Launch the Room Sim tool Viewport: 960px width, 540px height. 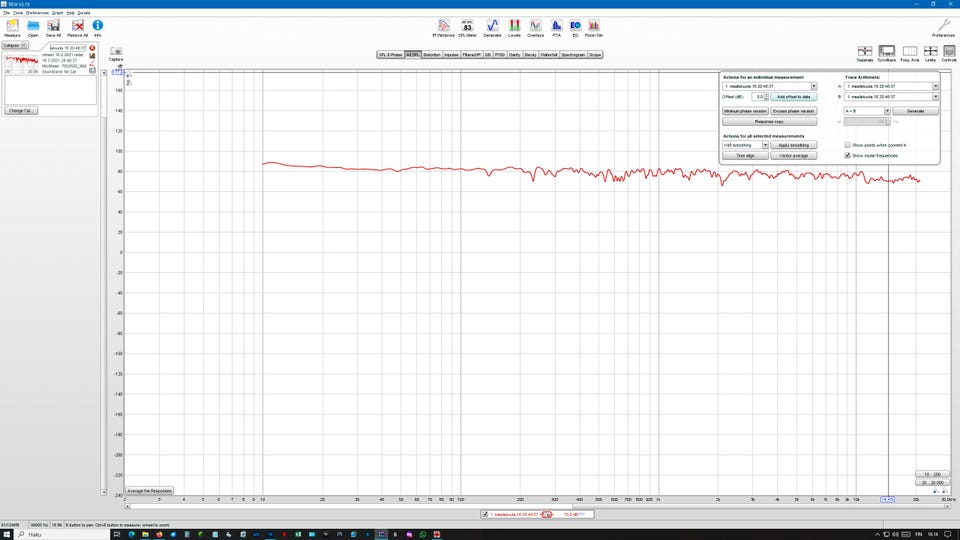(594, 26)
